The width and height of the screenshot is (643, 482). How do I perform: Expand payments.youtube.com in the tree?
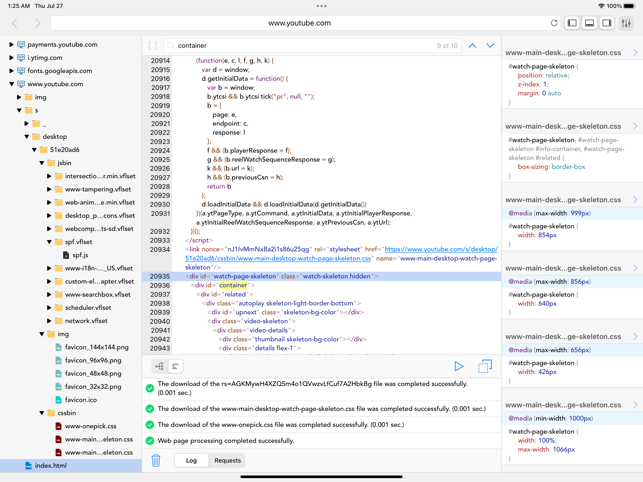coord(11,44)
